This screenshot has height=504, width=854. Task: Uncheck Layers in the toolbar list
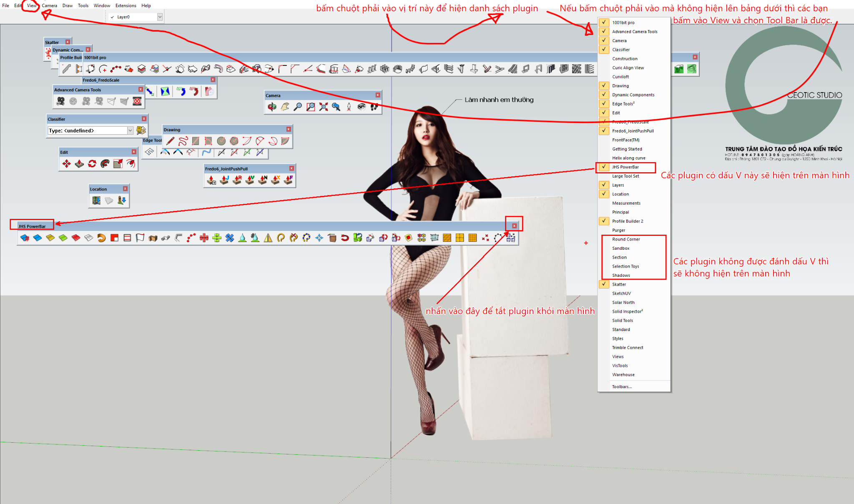click(x=634, y=185)
